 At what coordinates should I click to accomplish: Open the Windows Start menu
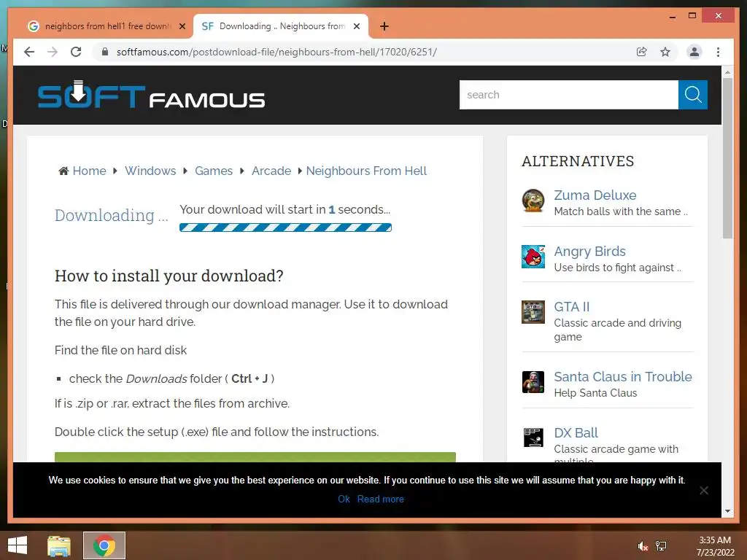coord(18,545)
